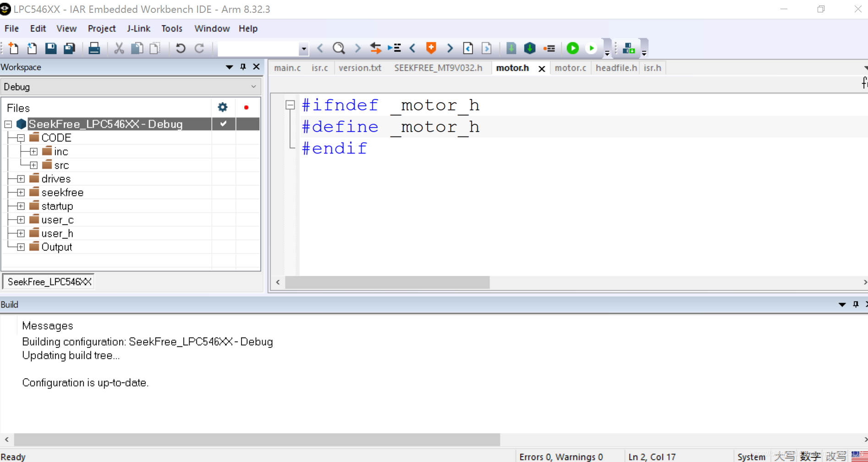Expand the startup folder

click(x=21, y=206)
